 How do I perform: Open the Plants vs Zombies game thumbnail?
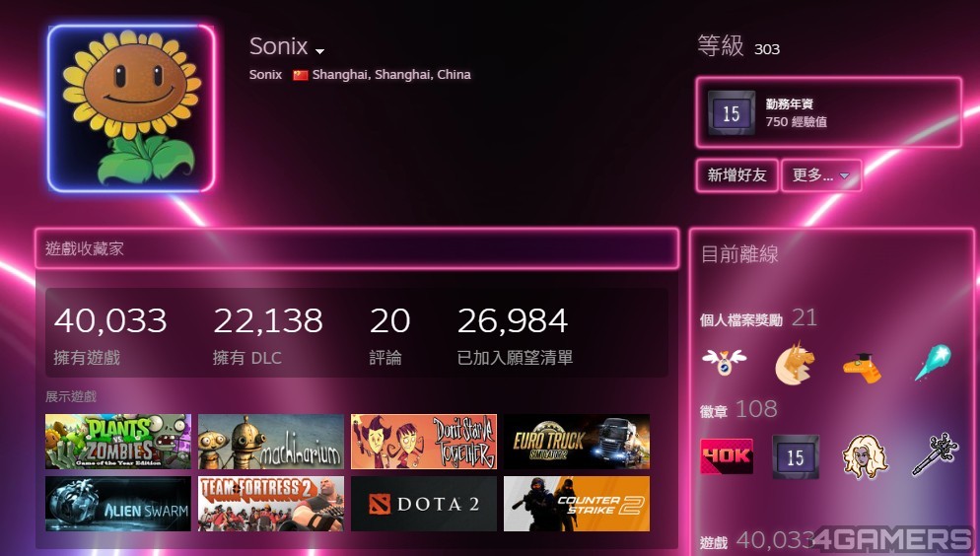point(118,441)
